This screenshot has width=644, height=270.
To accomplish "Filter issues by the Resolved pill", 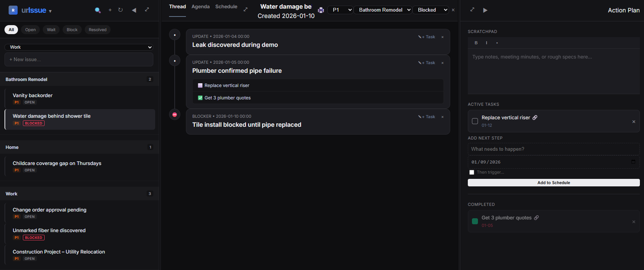I will click(97, 30).
